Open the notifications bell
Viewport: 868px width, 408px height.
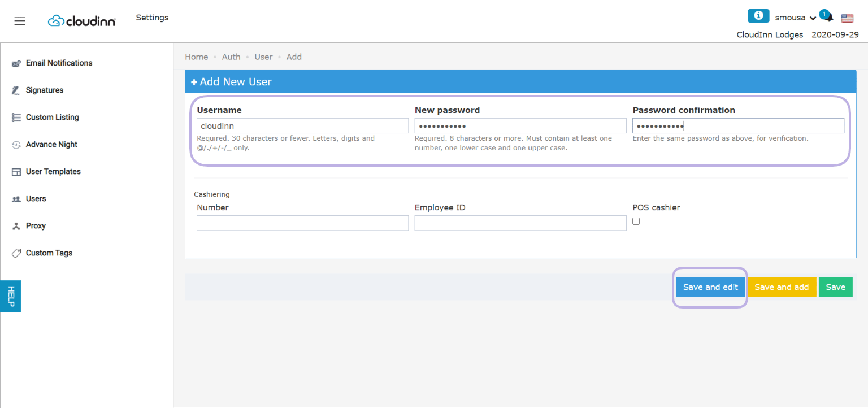click(x=829, y=18)
